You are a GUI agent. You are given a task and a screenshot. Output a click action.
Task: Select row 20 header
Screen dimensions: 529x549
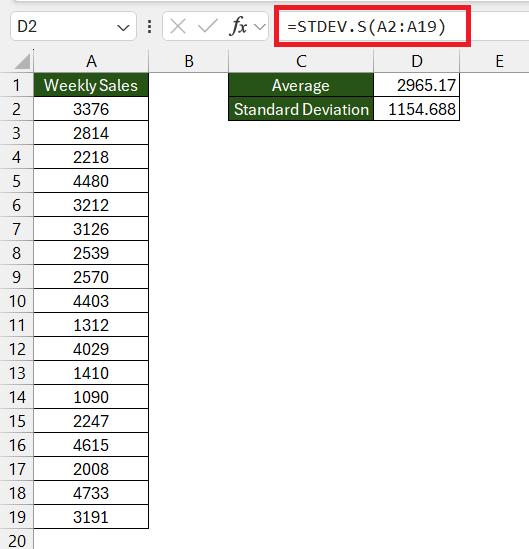point(16,540)
